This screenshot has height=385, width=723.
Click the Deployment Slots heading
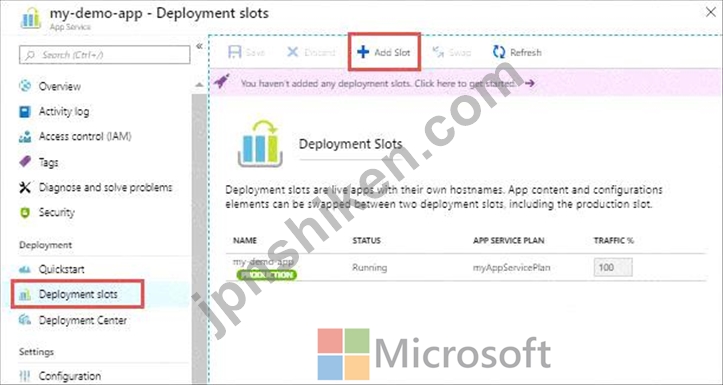pos(350,144)
